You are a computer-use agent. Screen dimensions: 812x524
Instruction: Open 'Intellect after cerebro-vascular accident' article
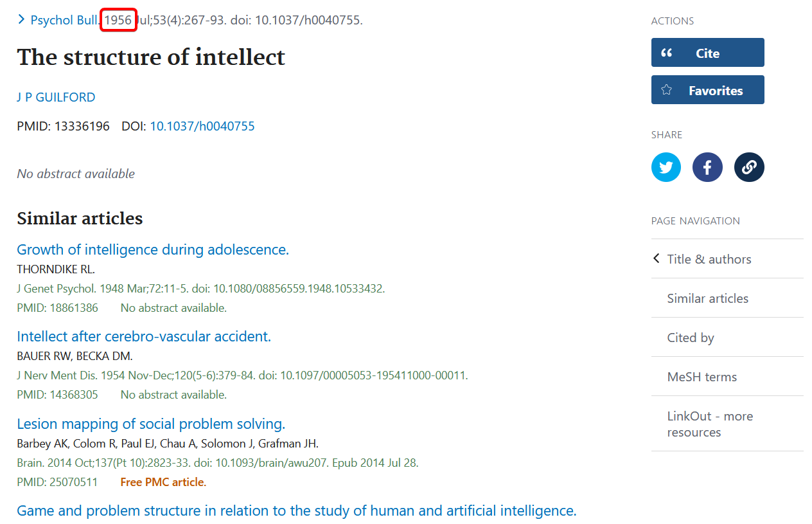pyautogui.click(x=144, y=336)
